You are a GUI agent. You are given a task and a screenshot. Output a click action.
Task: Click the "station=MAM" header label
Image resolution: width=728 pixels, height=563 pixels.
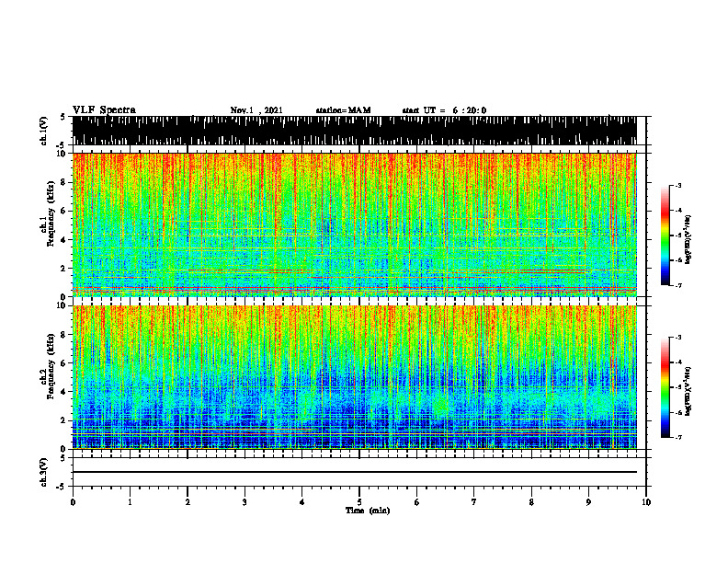[x=343, y=110]
